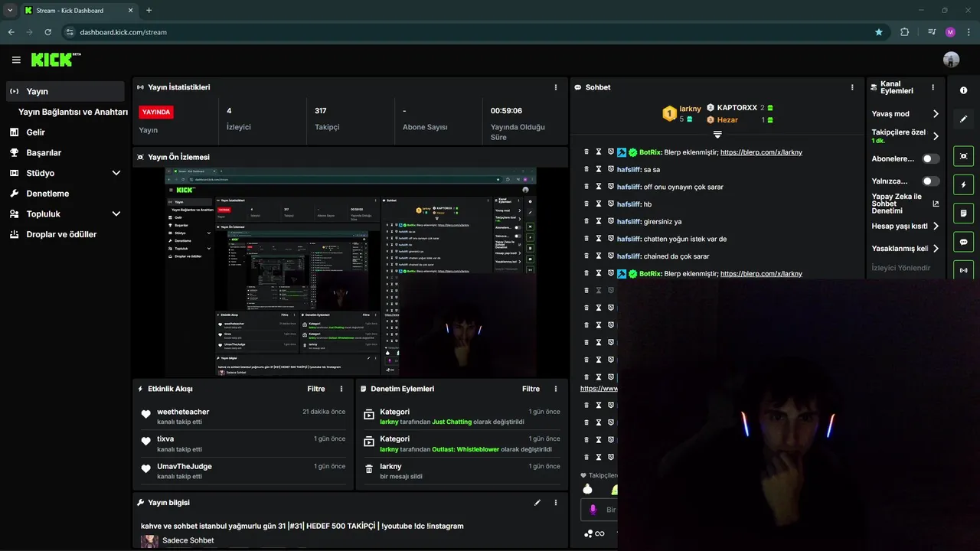Toggle the Abonelere... chat switch
The image size is (980, 551).
click(930, 158)
